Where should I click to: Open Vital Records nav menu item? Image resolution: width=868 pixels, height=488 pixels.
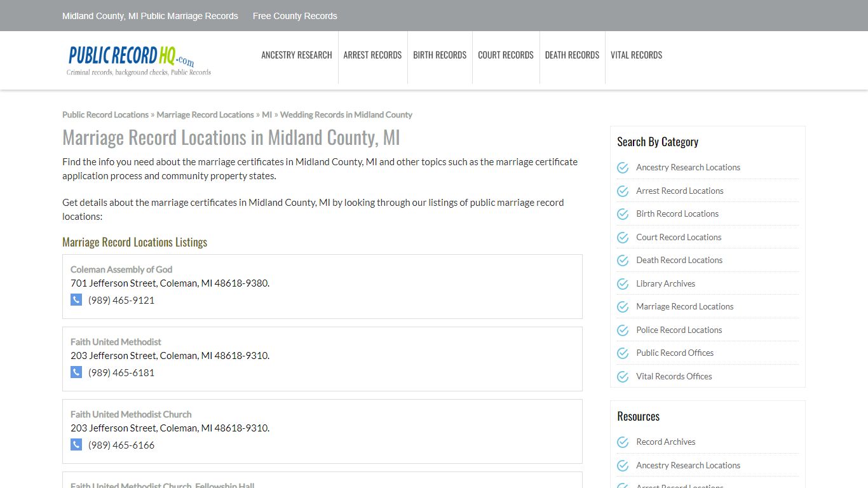click(636, 55)
